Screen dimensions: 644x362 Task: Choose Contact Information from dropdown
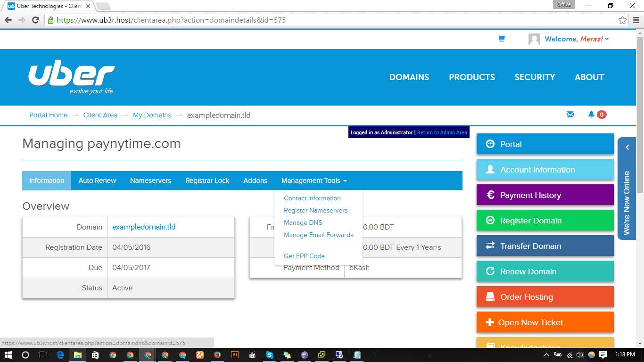(312, 198)
